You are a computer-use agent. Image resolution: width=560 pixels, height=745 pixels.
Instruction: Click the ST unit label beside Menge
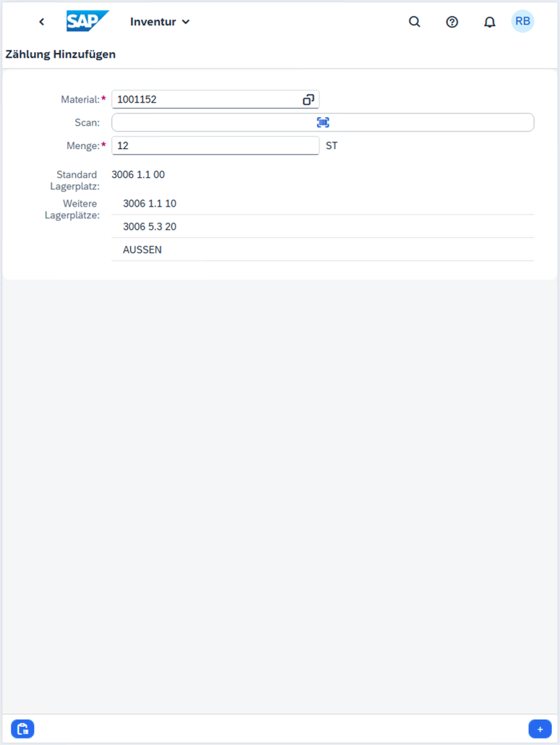(x=332, y=146)
